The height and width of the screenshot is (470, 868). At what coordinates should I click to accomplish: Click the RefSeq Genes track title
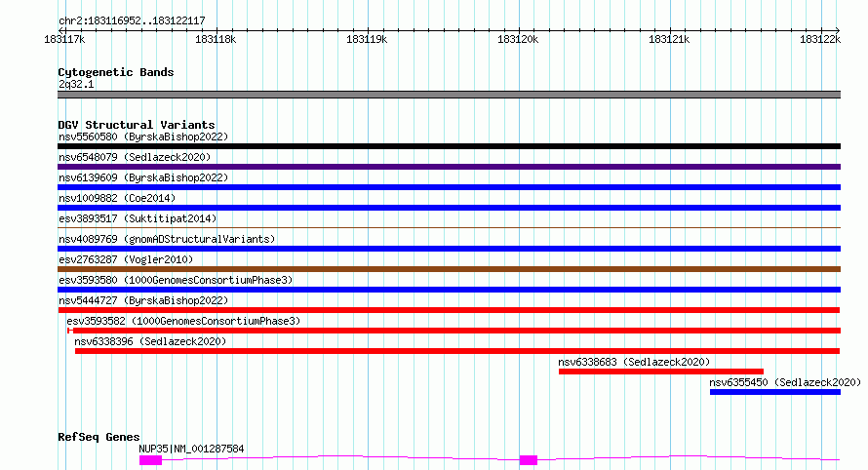pyautogui.click(x=99, y=437)
